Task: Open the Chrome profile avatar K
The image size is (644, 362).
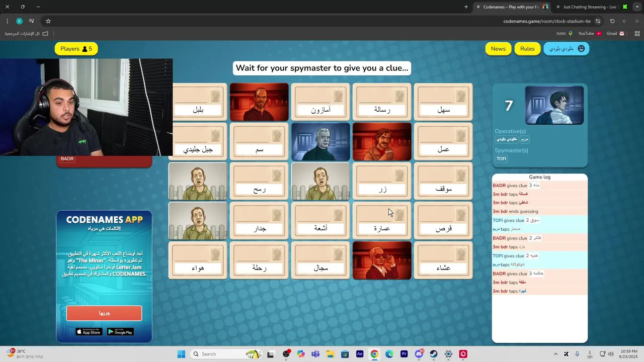Action: pos(19,21)
